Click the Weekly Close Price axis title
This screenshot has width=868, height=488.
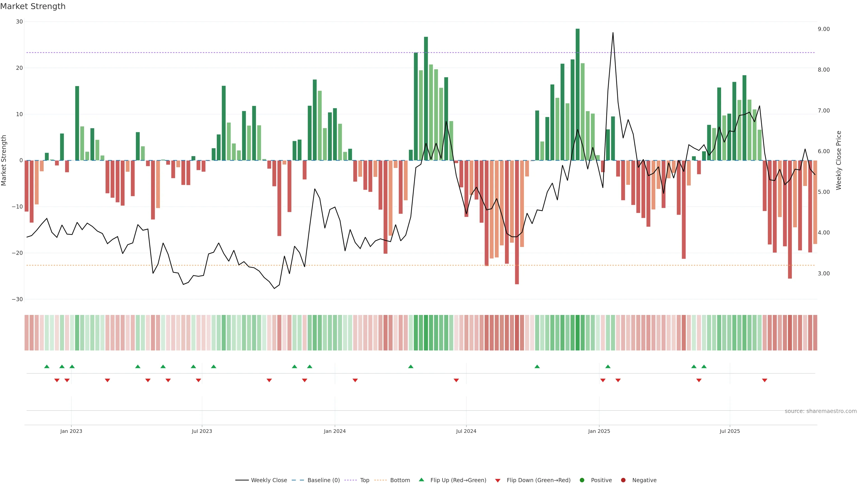838,160
